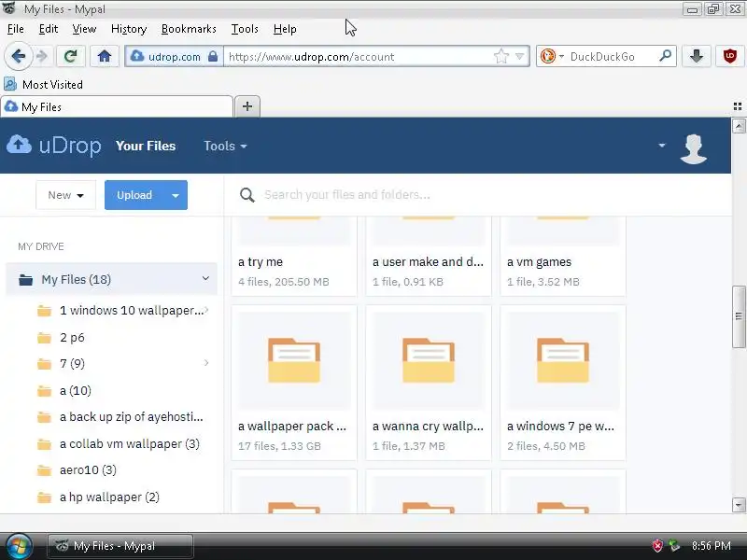The width and height of the screenshot is (747, 560).
Task: Click the vertical scrollbar thumb
Action: 739,316
